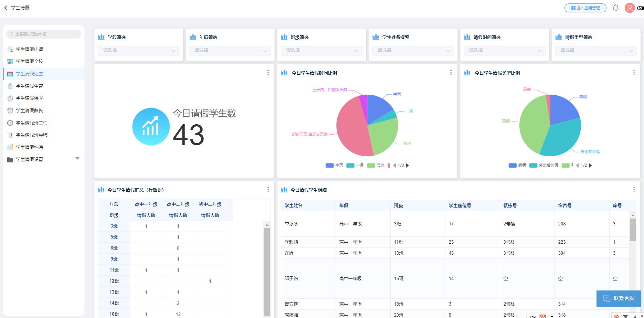644x318 pixels.
Task: Open options menu of 今日学生请假汇总（行政班）
Action: tap(268, 189)
